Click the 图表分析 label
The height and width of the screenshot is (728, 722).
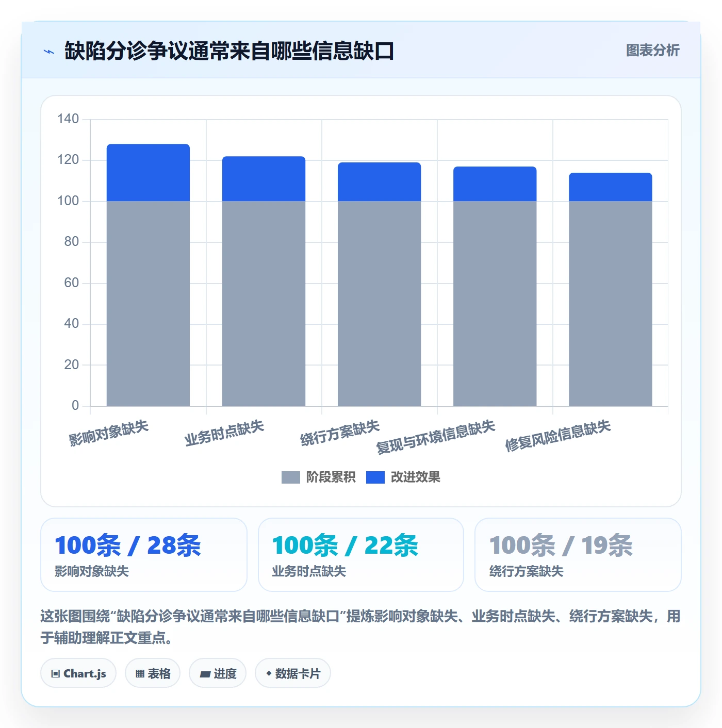click(652, 51)
